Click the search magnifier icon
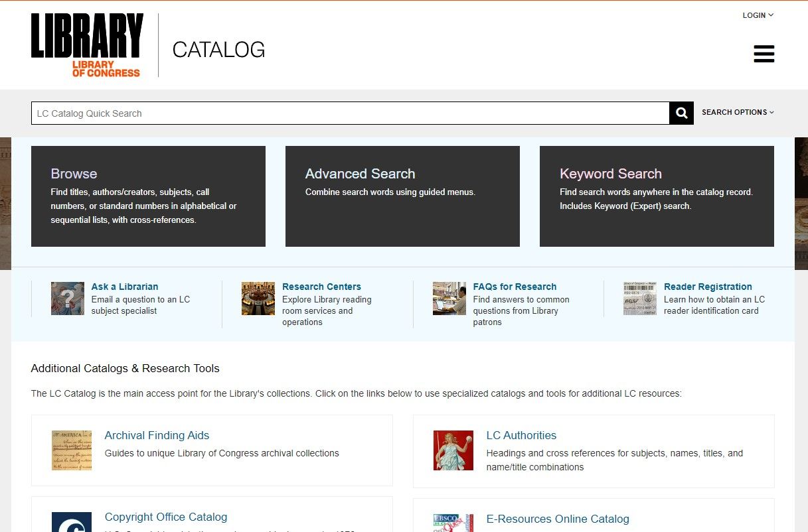808x532 pixels. pyautogui.click(x=681, y=113)
